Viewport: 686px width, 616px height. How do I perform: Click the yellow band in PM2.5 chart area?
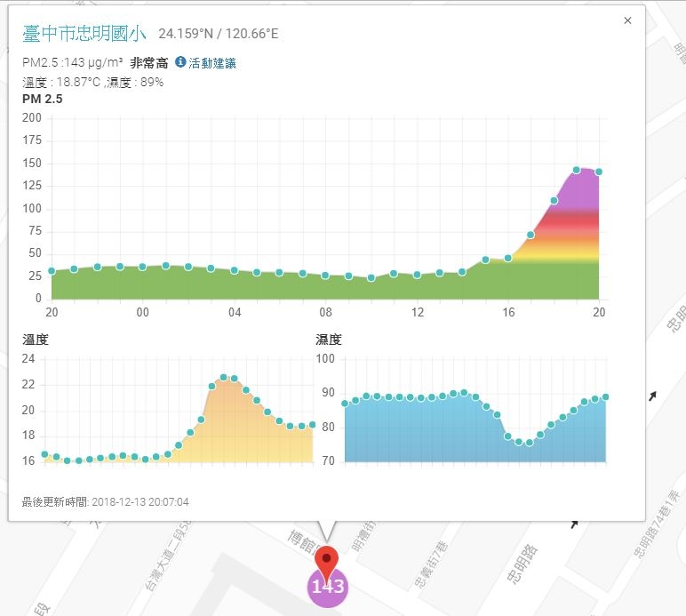click(x=557, y=253)
